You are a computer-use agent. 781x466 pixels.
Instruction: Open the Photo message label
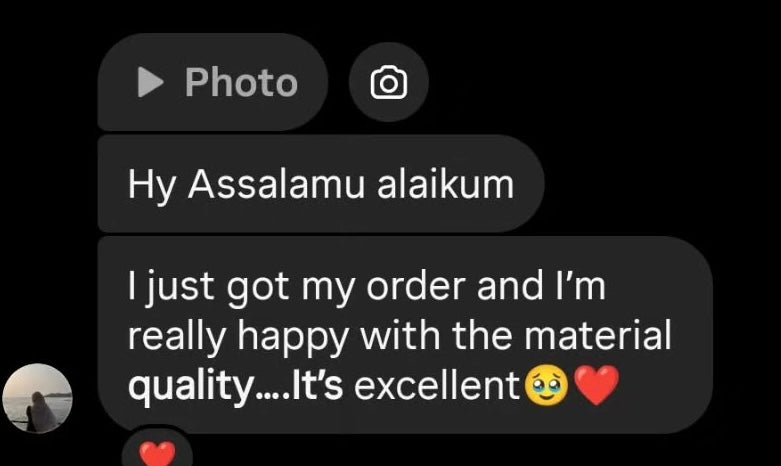241,82
